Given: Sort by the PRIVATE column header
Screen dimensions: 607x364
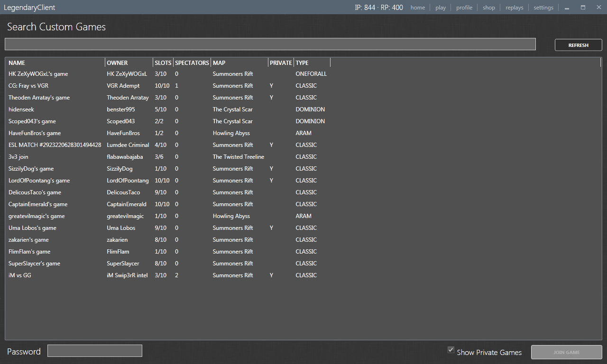Looking at the screenshot, I should 281,63.
